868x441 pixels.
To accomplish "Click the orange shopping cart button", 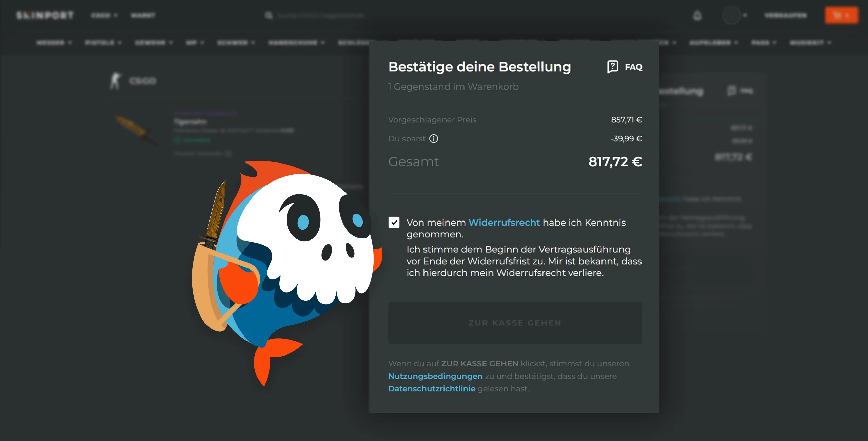I will click(841, 15).
